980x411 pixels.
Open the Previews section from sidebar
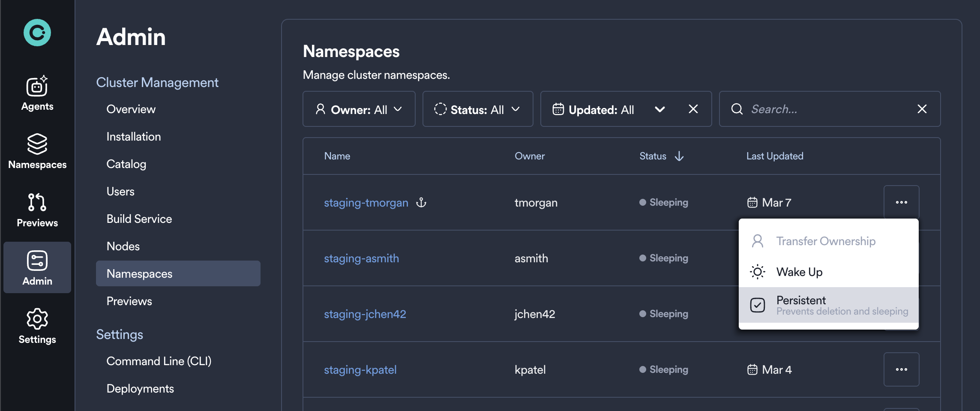[37, 209]
